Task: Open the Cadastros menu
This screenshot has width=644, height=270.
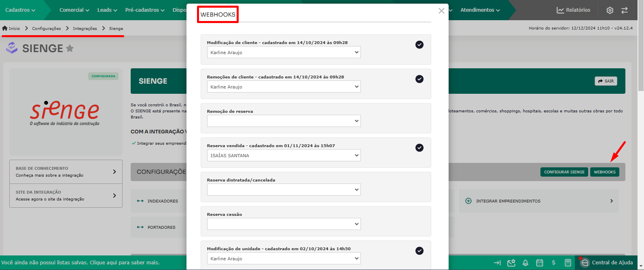Action: (x=20, y=10)
